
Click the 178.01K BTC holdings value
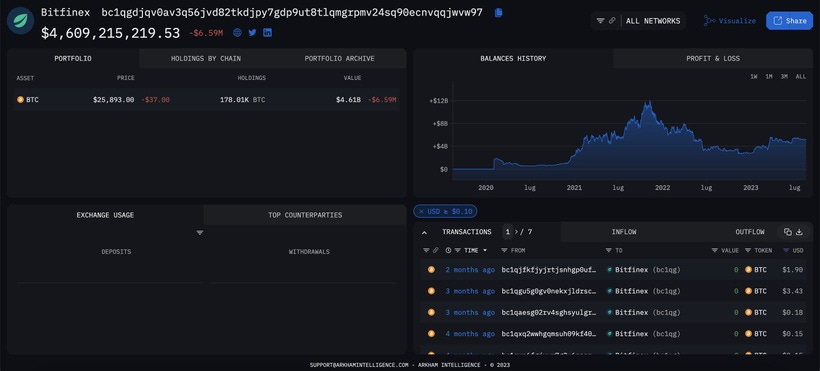coord(242,99)
